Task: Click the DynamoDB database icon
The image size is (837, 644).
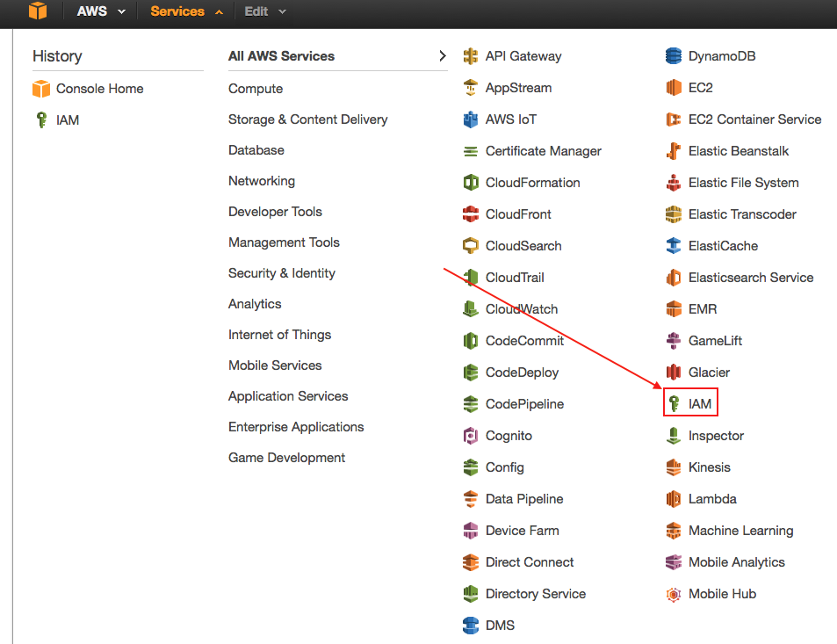Action: click(674, 56)
